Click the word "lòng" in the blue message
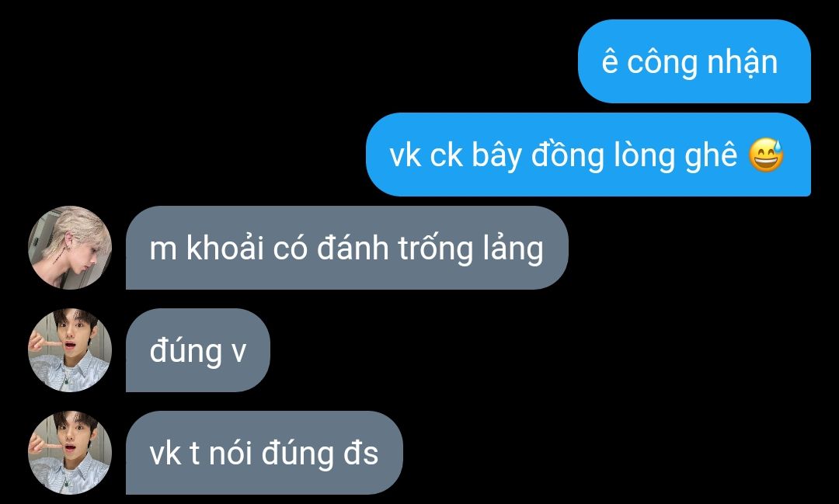This screenshot has height=504, width=839. tap(644, 156)
